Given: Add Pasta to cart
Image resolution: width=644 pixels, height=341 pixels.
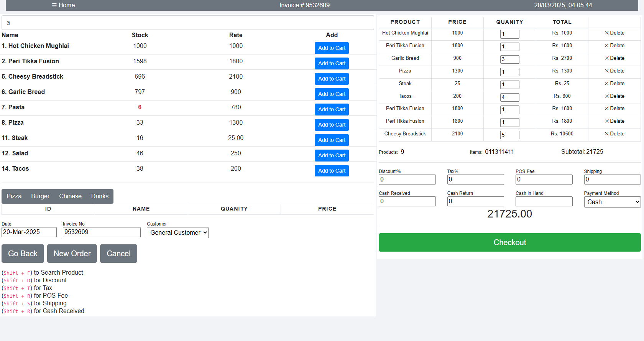Looking at the screenshot, I should click(332, 109).
